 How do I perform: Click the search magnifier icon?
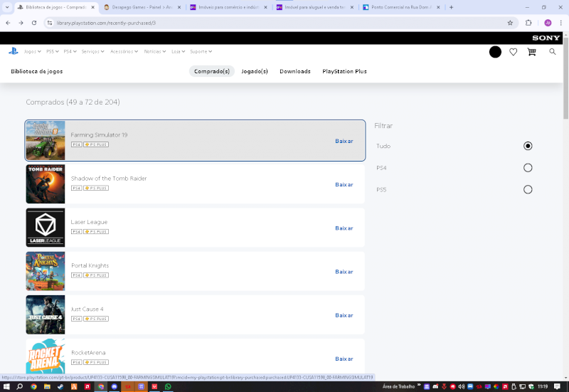(x=553, y=52)
